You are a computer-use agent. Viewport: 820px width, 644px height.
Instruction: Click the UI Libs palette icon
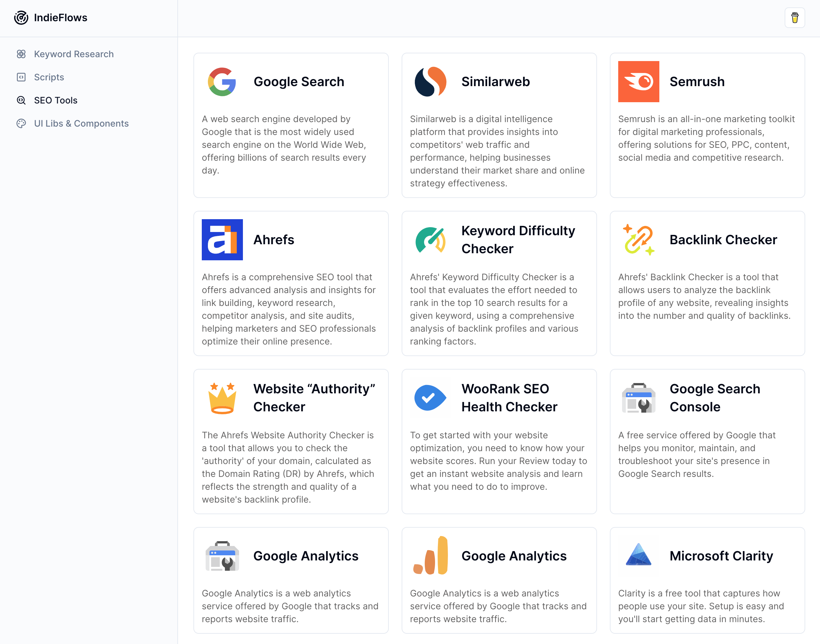point(21,123)
